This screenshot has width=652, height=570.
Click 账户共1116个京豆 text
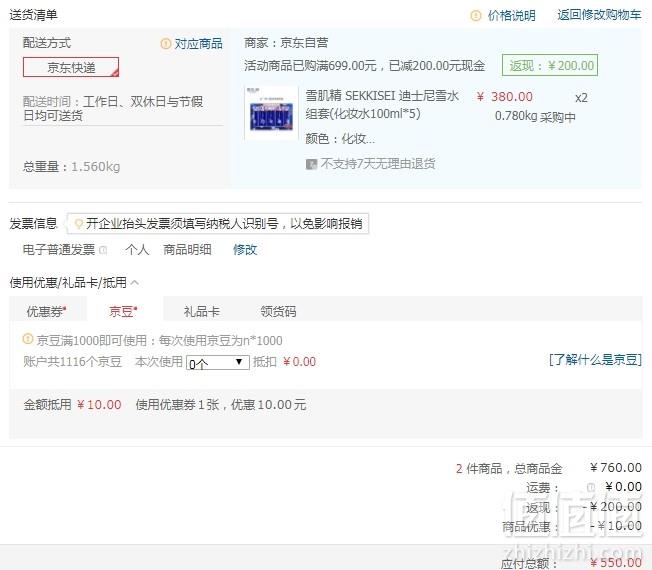pyautogui.click(x=72, y=361)
